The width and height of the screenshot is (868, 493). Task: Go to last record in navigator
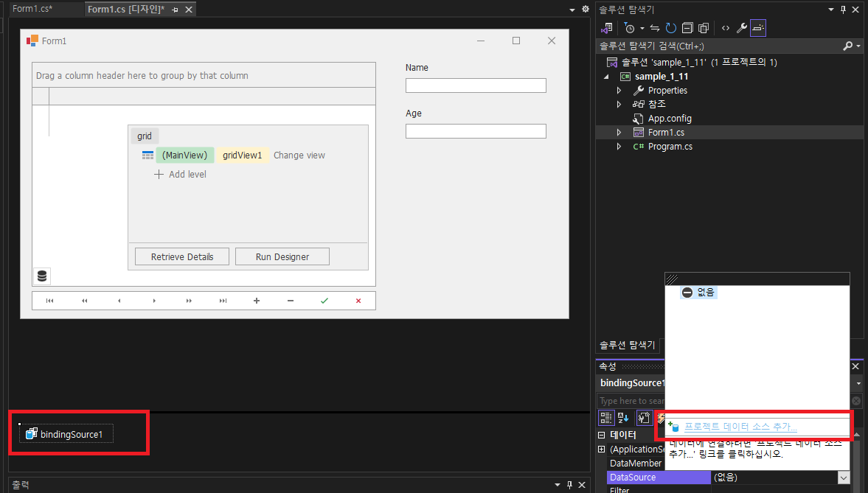coord(223,301)
